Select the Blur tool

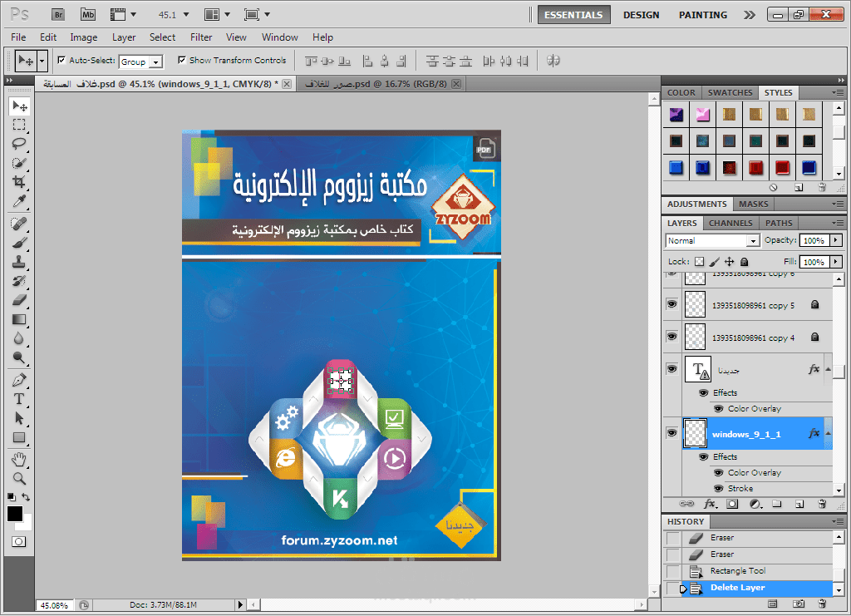(19, 338)
